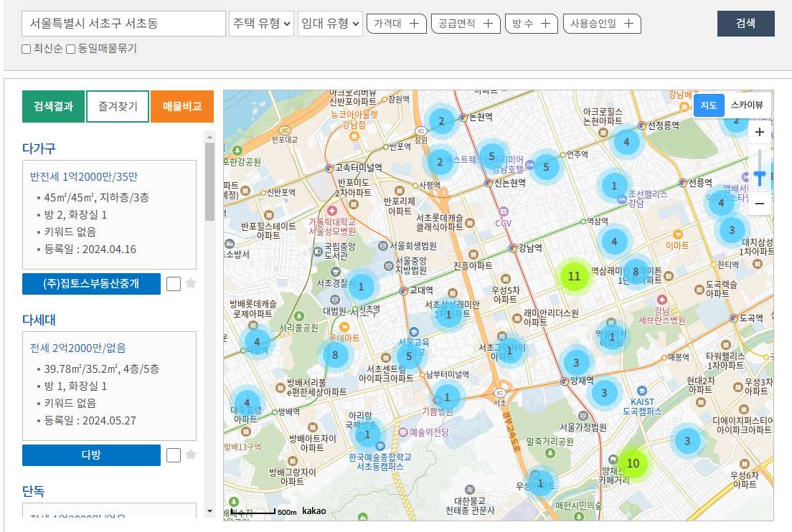Image resolution: width=792 pixels, height=532 pixels.
Task: Click cluster 2 next to 논현역
Action: click(441, 120)
